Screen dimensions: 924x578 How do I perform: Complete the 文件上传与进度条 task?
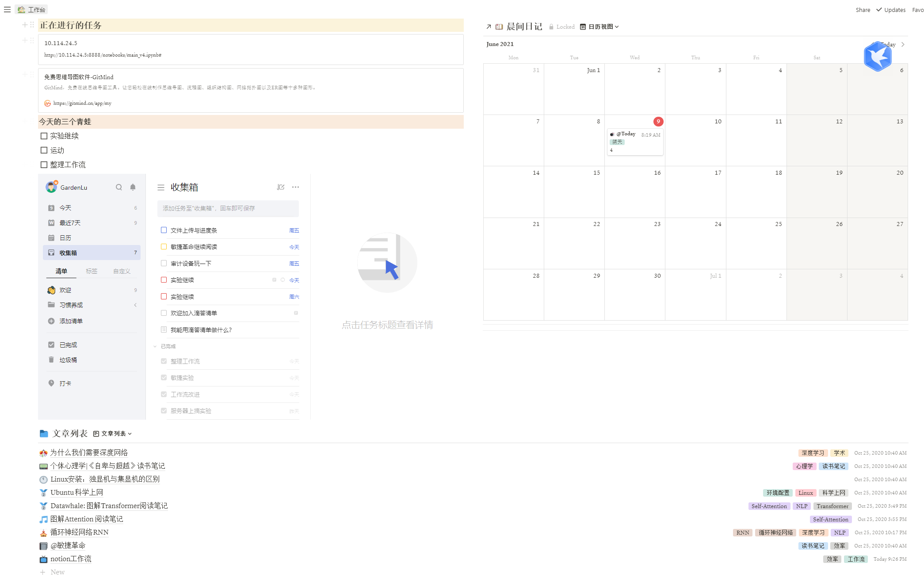(x=164, y=230)
